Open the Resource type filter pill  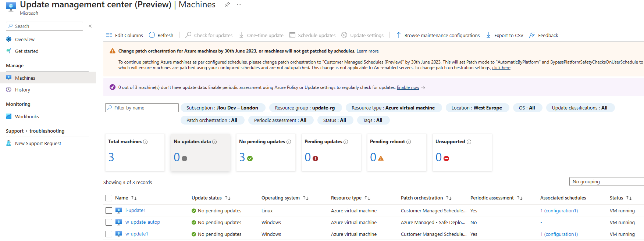(393, 108)
